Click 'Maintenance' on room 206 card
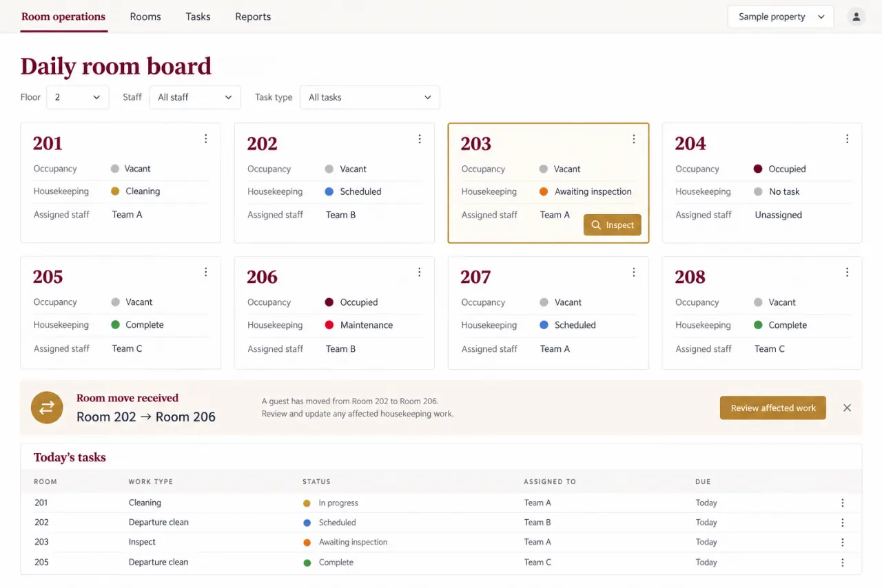Screen dimensions: 882x588 [367, 325]
